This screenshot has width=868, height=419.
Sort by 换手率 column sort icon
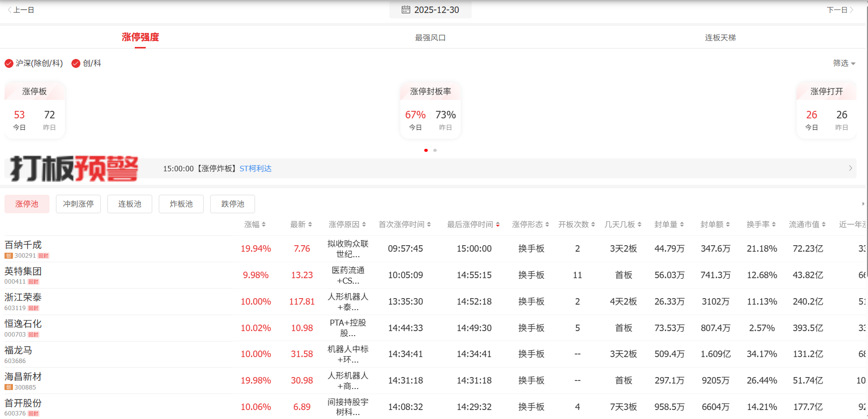(x=774, y=225)
